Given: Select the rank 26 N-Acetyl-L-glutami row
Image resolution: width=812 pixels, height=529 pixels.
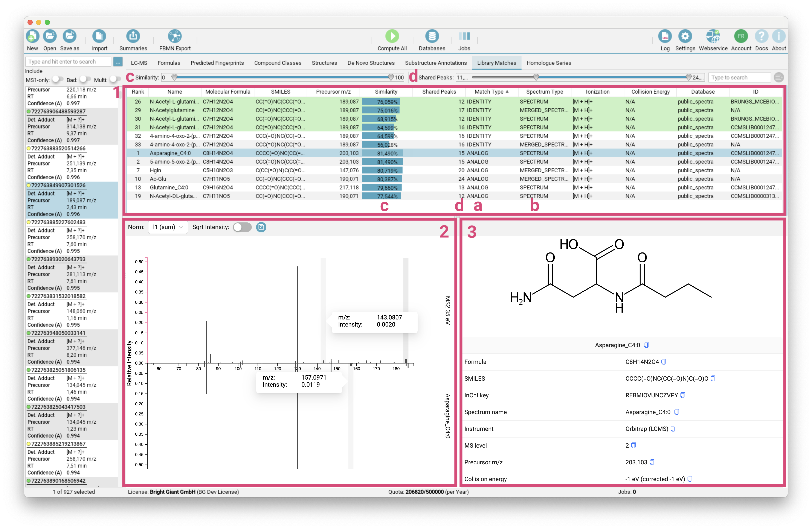Looking at the screenshot, I should coord(454,102).
